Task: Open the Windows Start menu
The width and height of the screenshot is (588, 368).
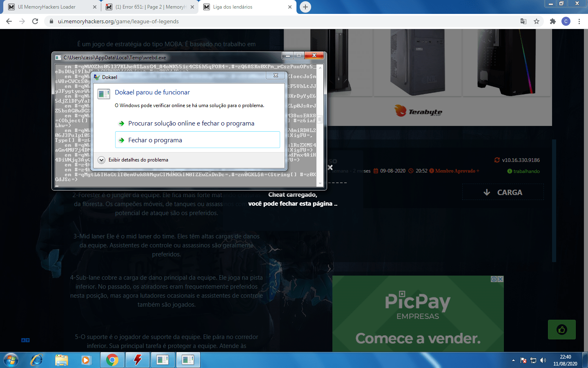Action: [11, 360]
